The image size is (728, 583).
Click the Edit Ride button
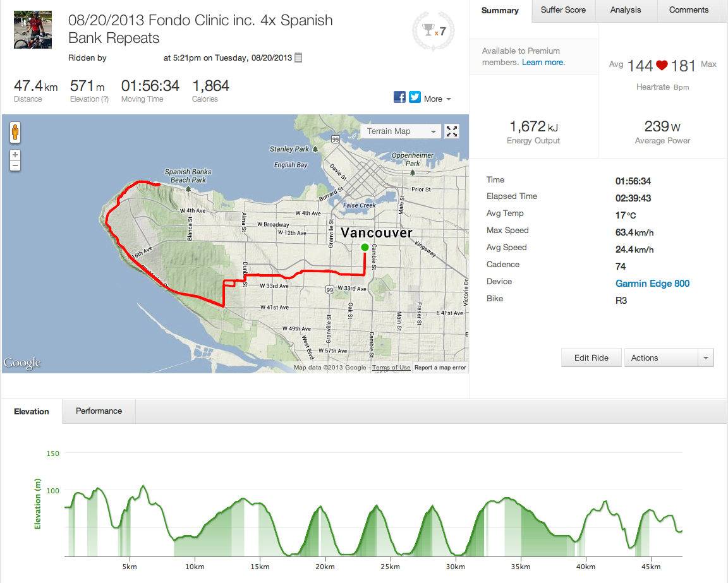click(x=591, y=358)
